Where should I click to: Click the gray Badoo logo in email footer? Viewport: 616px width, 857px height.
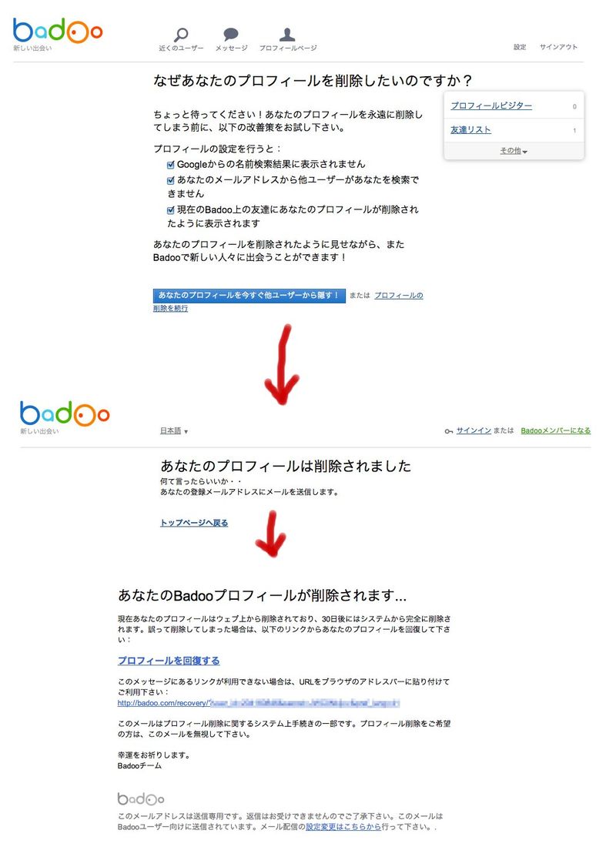(140, 799)
